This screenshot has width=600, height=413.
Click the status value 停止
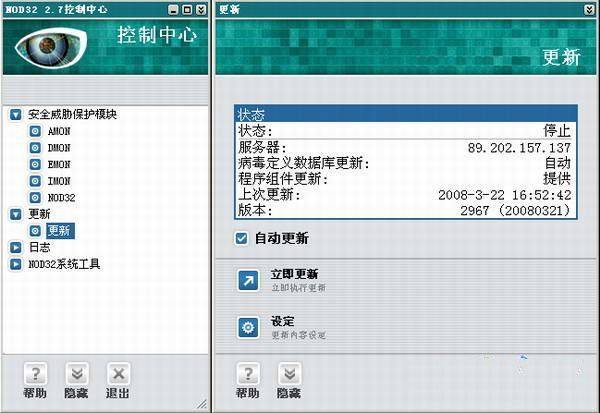(x=557, y=131)
